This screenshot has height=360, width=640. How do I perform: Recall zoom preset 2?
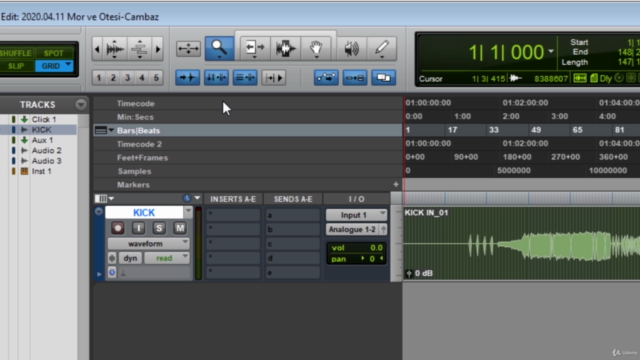[x=113, y=78]
